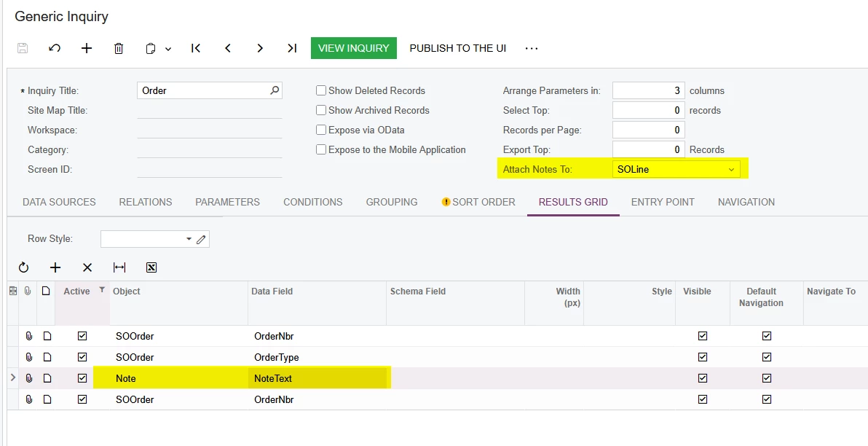The image size is (868, 446).
Task: Enable Show Deleted Records checkbox
Action: (321, 90)
